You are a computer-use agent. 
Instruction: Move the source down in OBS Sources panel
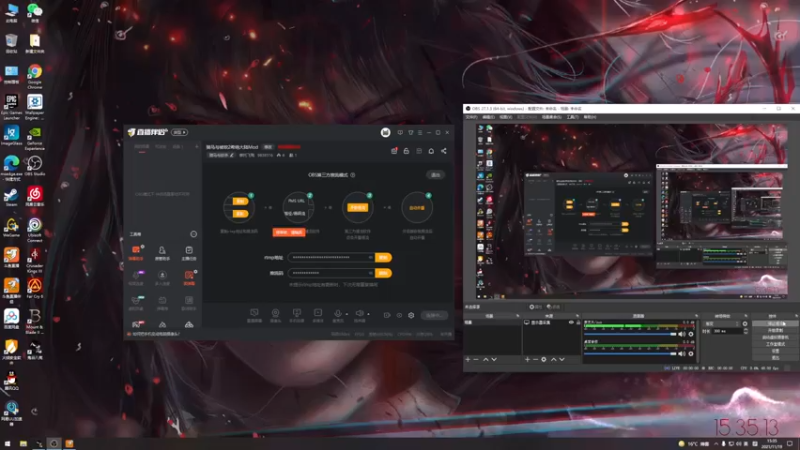[x=562, y=360]
